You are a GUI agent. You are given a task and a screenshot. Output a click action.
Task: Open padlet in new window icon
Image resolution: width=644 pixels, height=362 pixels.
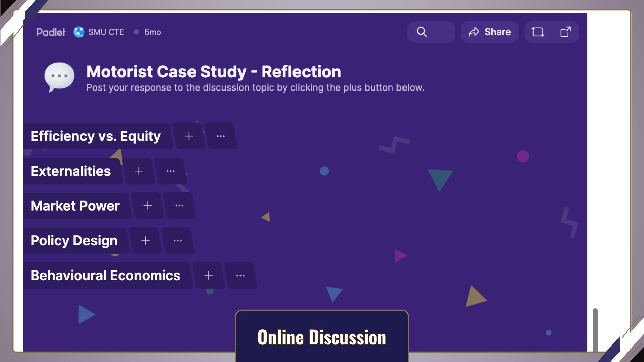(566, 32)
